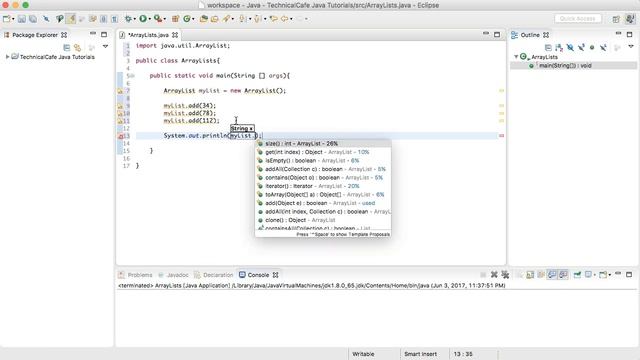
Task: Click the Writable status bar entry
Action: (x=363, y=354)
